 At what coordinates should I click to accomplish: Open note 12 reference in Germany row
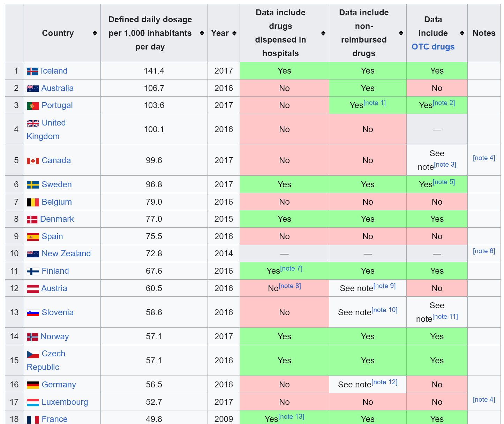click(384, 382)
